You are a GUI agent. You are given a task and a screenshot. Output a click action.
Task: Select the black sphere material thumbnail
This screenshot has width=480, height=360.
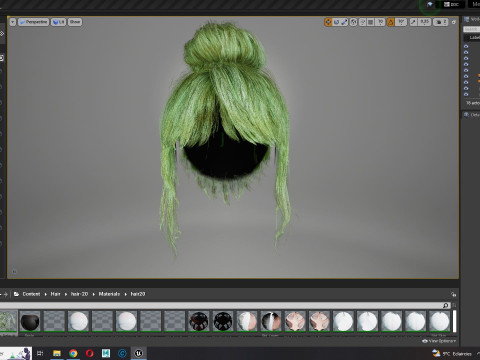(x=30, y=321)
